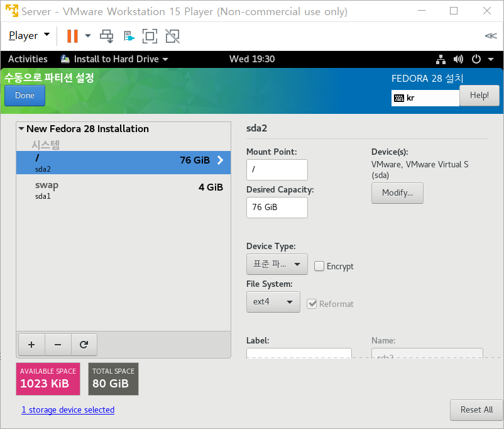504x429 pixels.
Task: Click the Done button
Action: point(25,95)
